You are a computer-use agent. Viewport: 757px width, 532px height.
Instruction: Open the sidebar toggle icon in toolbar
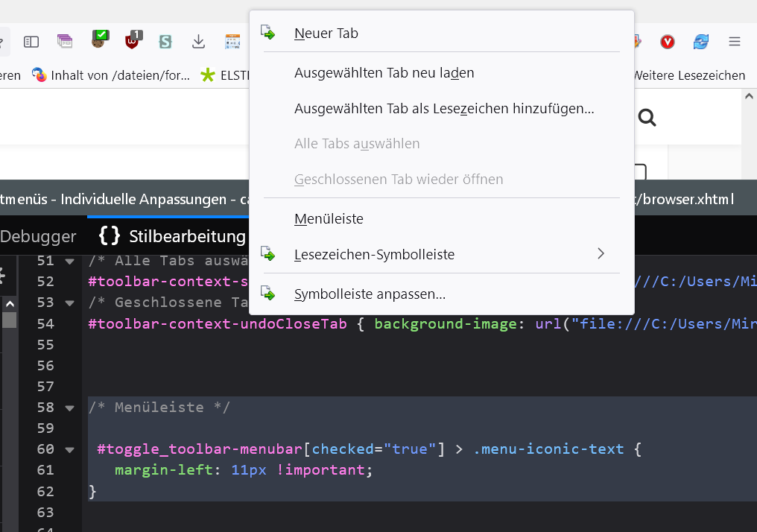point(31,42)
